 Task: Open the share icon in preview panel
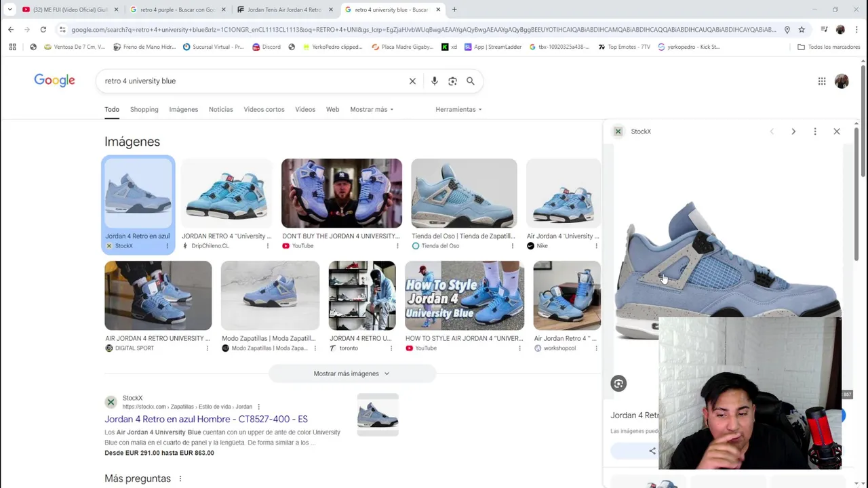point(652,451)
